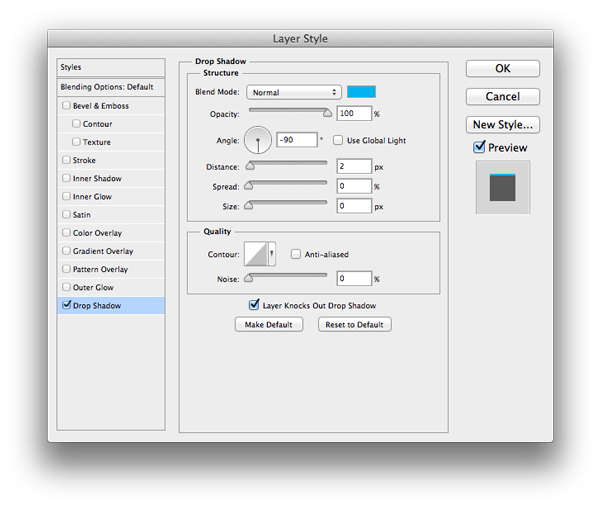The height and width of the screenshot is (507, 600).
Task: Click the Distance value field
Action: [354, 166]
